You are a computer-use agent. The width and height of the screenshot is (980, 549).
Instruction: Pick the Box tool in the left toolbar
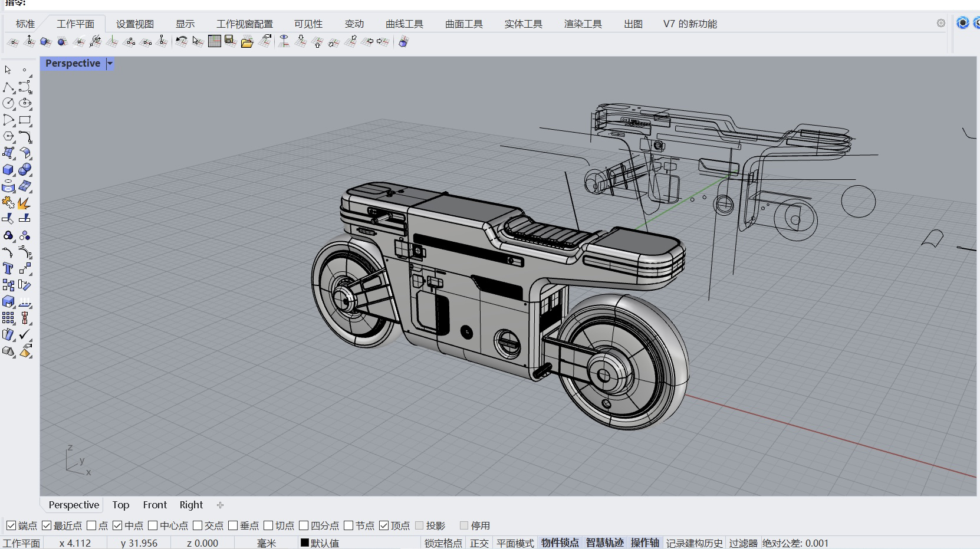point(8,170)
